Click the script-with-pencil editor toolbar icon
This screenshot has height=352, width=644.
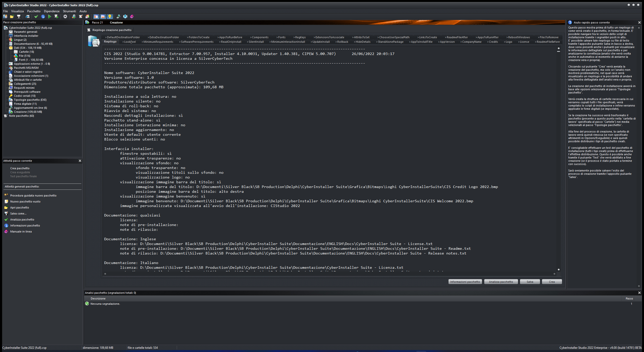[80, 16]
